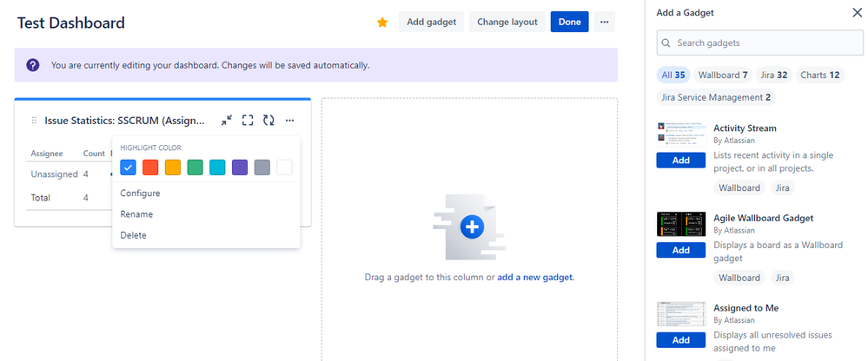This screenshot has height=361, width=868.
Task: Click the Agile Wallboard Gadget title
Action: (764, 218)
